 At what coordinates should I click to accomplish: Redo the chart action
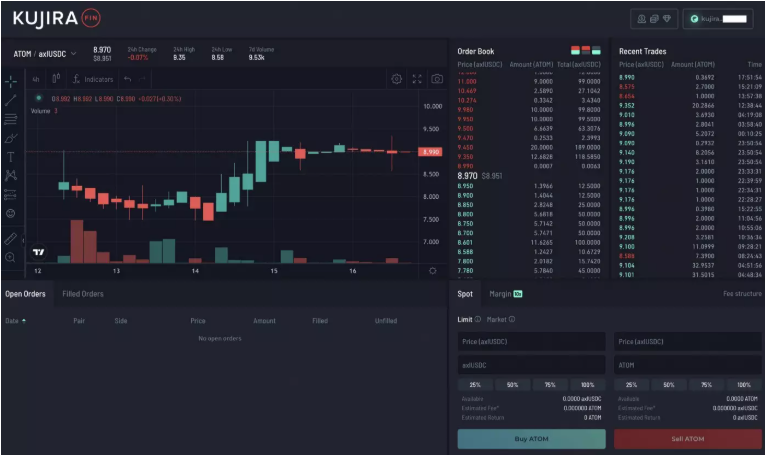pos(142,79)
